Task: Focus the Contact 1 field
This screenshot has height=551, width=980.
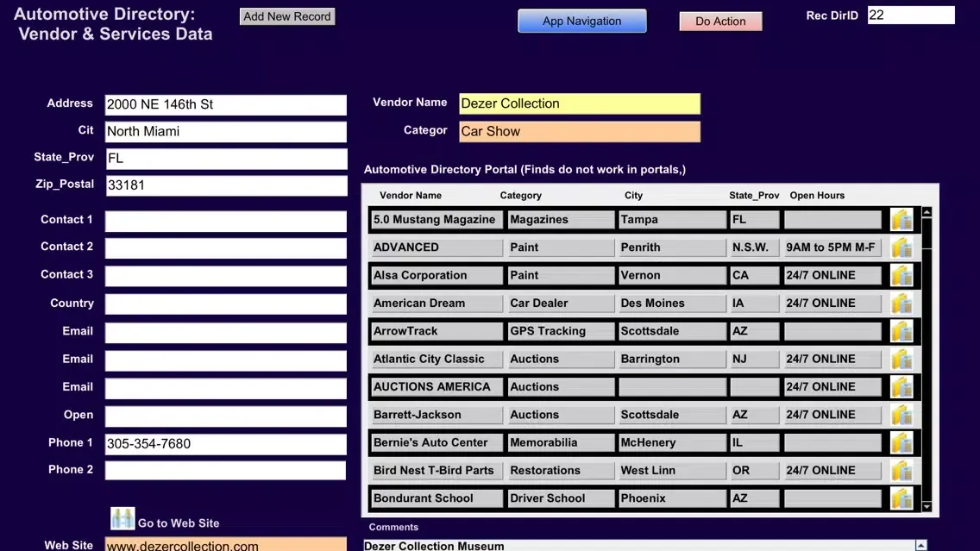Action: pos(226,221)
